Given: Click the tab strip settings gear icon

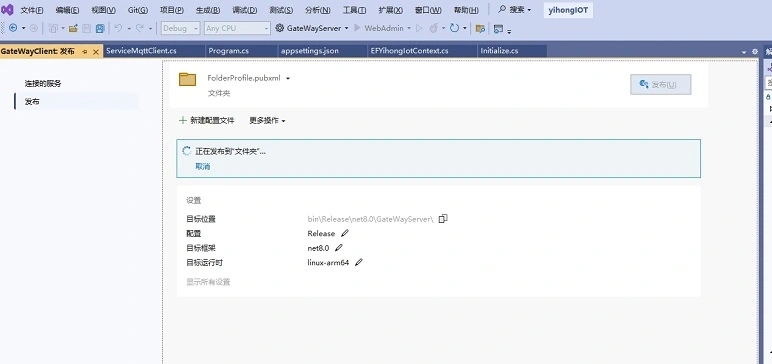Looking at the screenshot, I should point(755,51).
